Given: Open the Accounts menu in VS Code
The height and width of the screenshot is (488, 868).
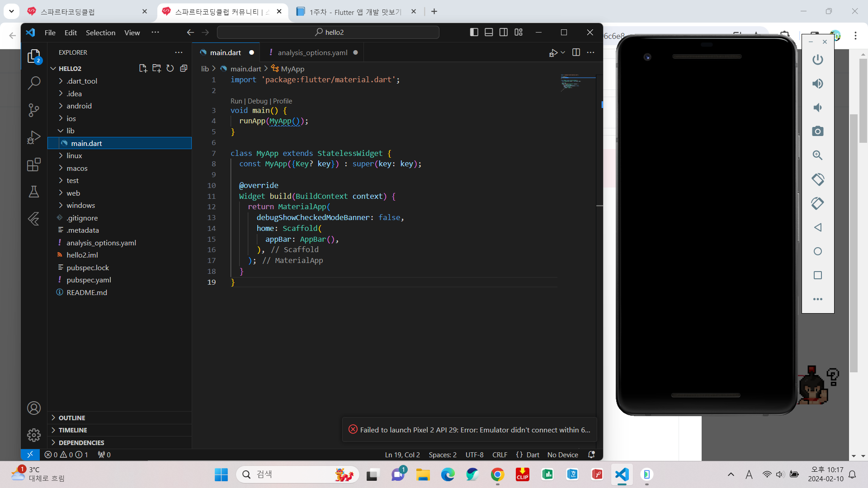Looking at the screenshot, I should pos(34,408).
